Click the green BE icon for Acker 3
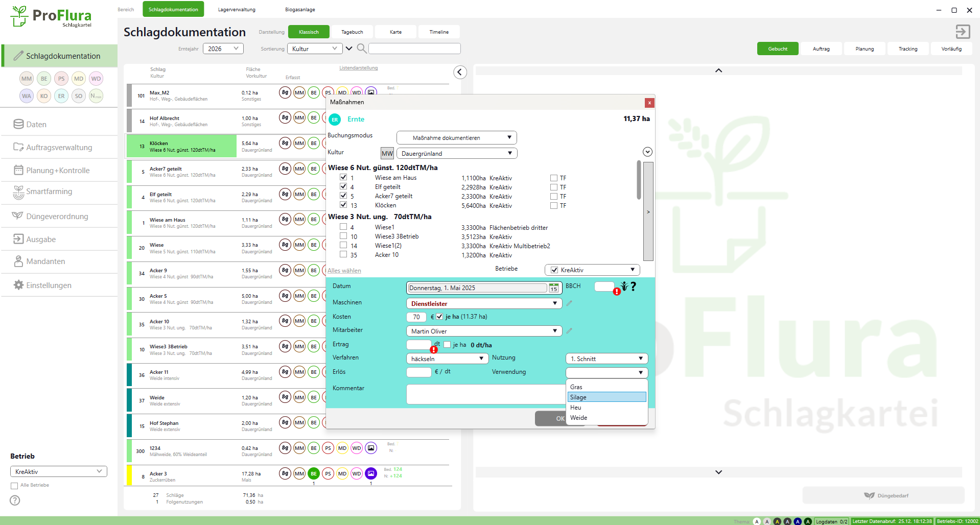 coord(314,473)
